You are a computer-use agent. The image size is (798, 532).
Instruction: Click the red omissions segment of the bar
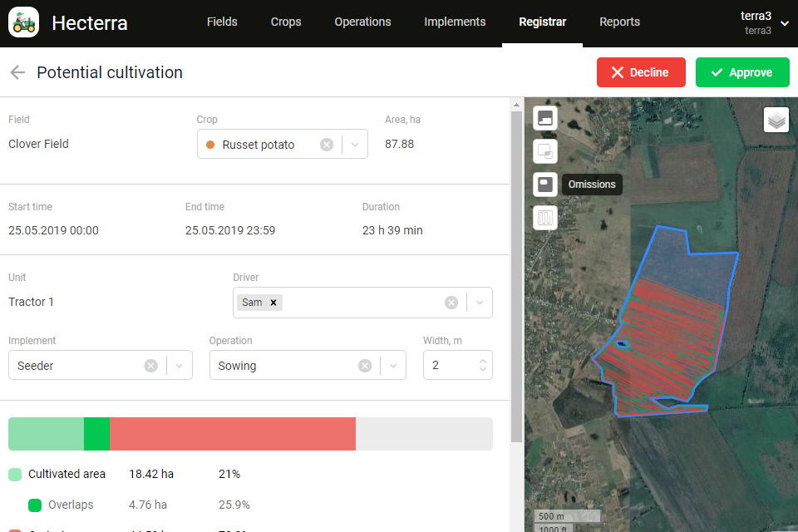[232, 434]
